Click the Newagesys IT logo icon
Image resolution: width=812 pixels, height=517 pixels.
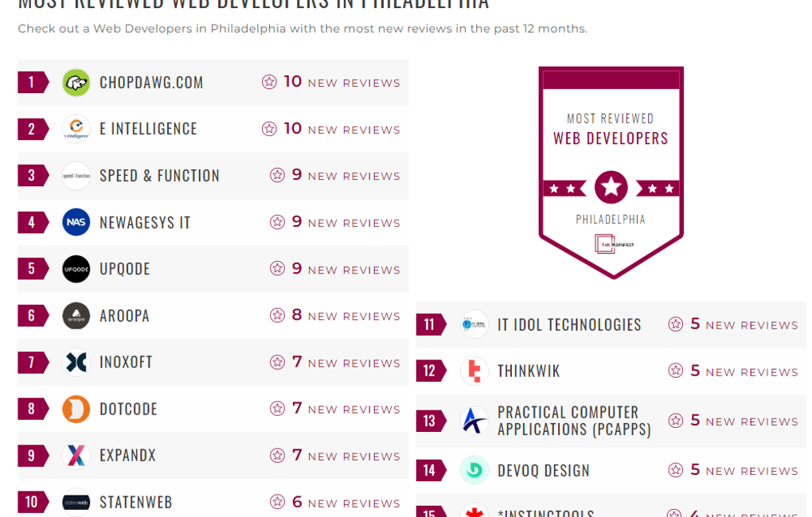(76, 222)
